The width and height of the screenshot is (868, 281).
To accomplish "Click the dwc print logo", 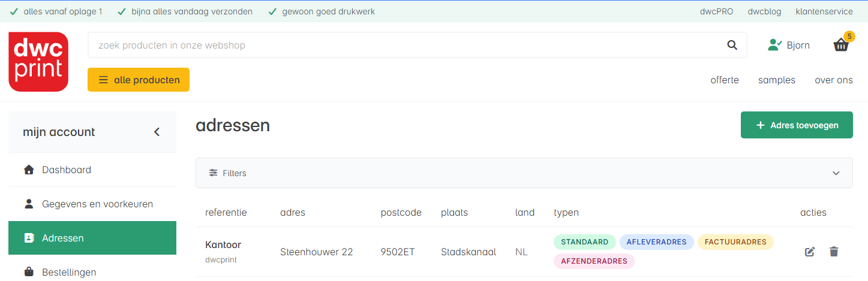I will coord(38,62).
